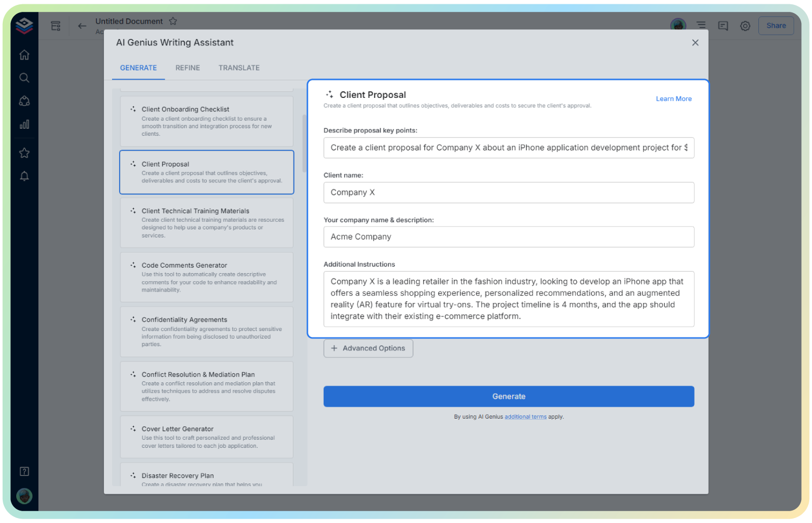The height and width of the screenshot is (523, 812).
Task: Switch to the TRANSLATE tab
Action: (239, 68)
